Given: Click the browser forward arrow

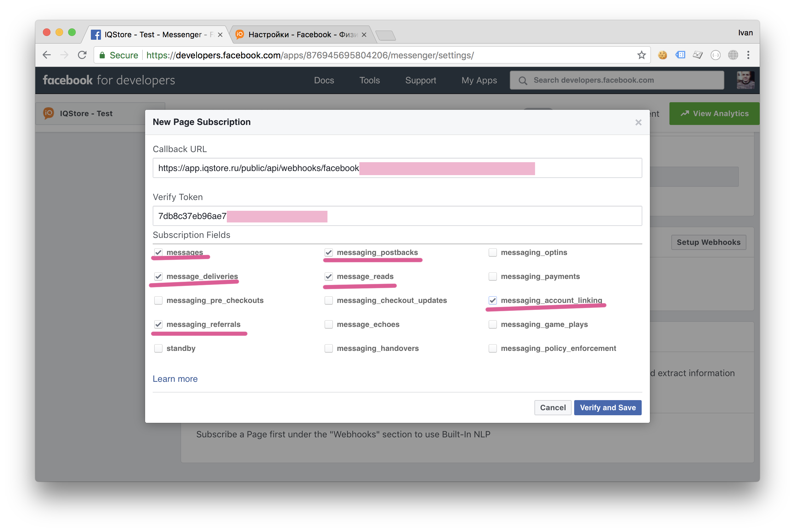Looking at the screenshot, I should (x=64, y=55).
